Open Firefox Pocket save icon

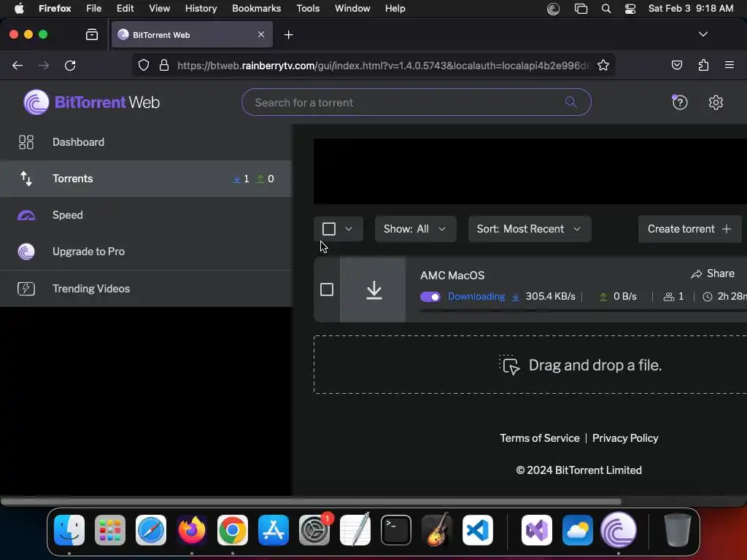676,65
